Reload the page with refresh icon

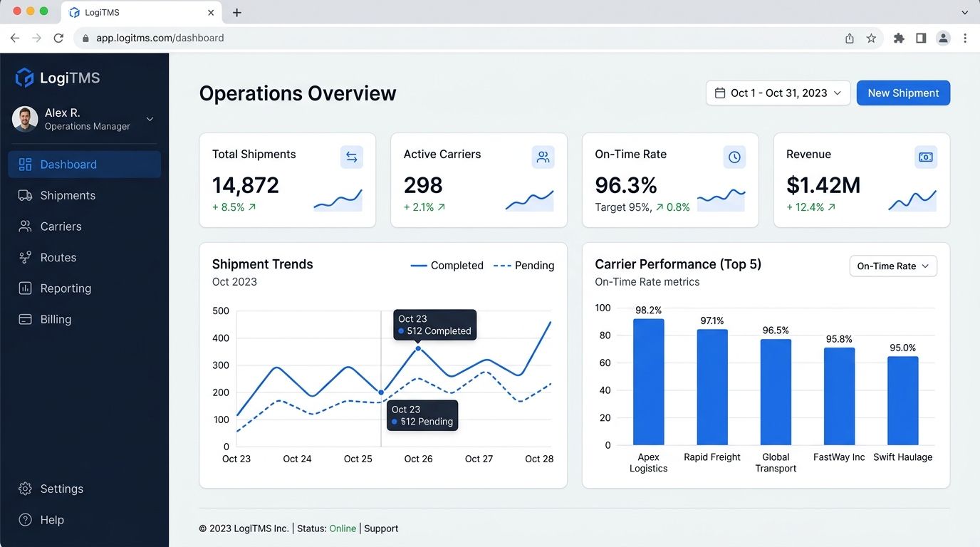tap(58, 38)
